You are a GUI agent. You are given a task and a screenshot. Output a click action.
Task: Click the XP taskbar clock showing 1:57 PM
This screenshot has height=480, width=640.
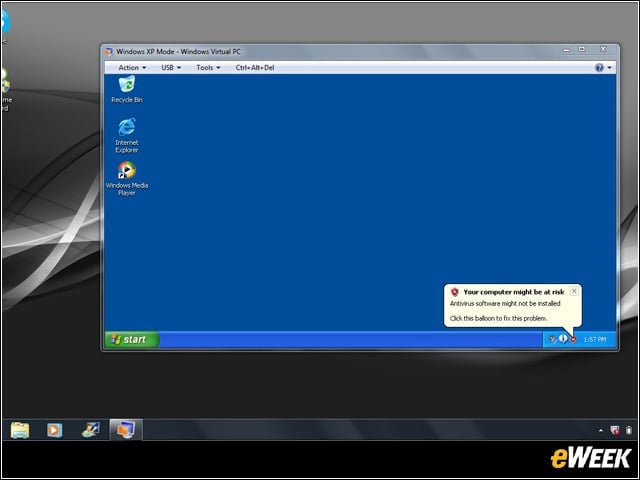click(595, 340)
